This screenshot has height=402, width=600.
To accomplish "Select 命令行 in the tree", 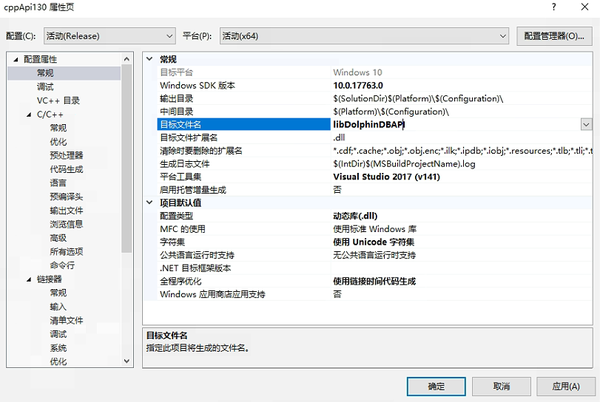I will [62, 265].
